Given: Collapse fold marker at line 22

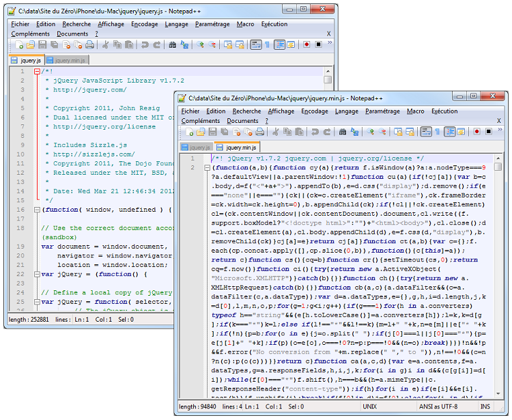Looking at the screenshot, I should click(x=38, y=275).
